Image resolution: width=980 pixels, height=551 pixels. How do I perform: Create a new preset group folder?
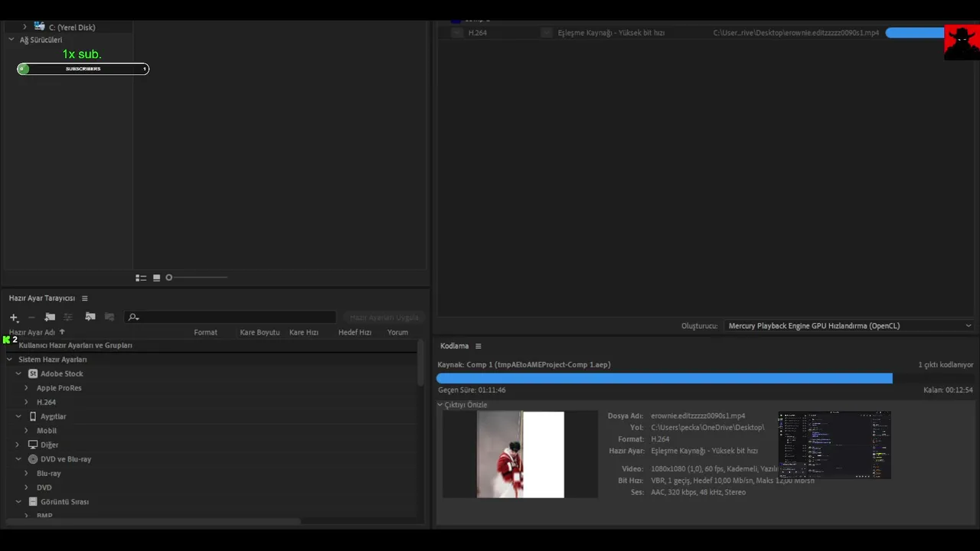tap(50, 317)
